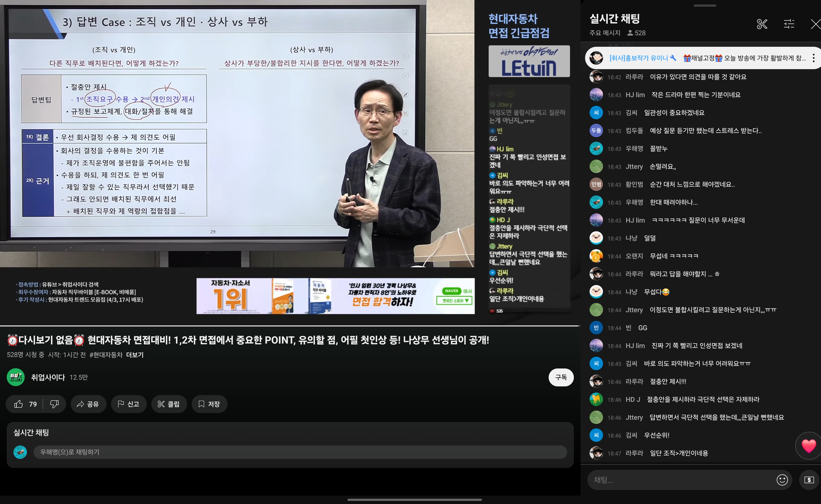Click the LEtuin logo in video
Viewport: 821px width, 504px height.
click(x=529, y=61)
